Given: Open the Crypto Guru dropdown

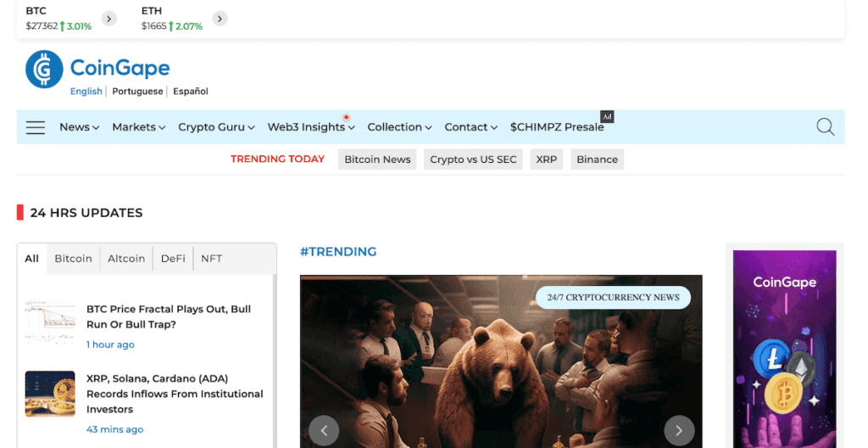Looking at the screenshot, I should tap(216, 127).
